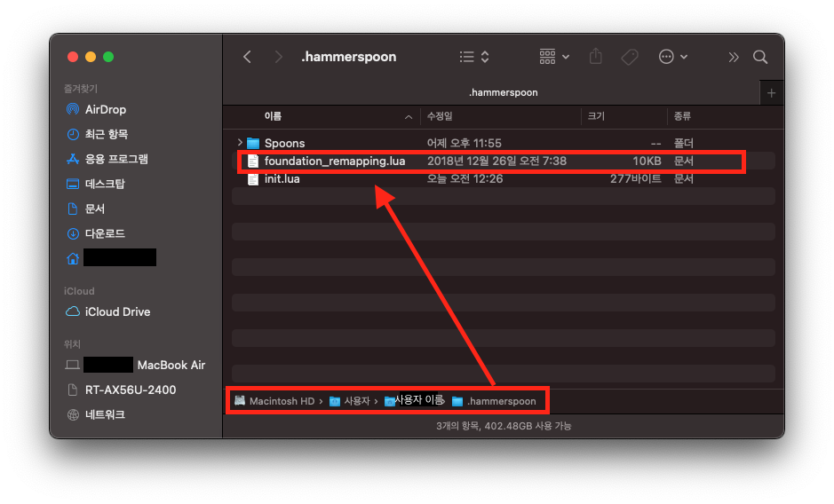Click the foundation_remapping.lua document icon
Image resolution: width=834 pixels, height=504 pixels.
click(x=253, y=161)
